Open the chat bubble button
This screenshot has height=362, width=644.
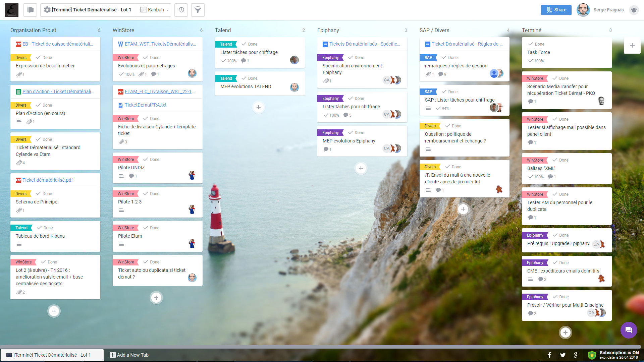[629, 330]
